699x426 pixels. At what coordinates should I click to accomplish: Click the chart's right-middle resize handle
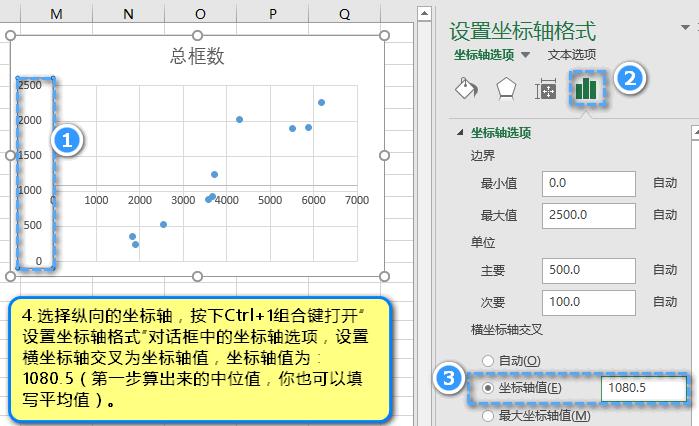coord(384,155)
